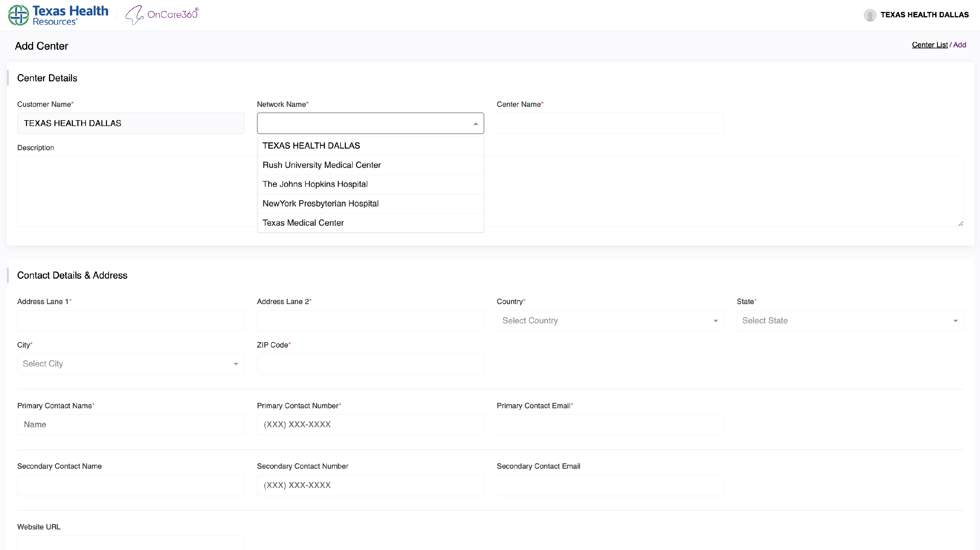Click the ZIP Code input field

click(x=370, y=364)
